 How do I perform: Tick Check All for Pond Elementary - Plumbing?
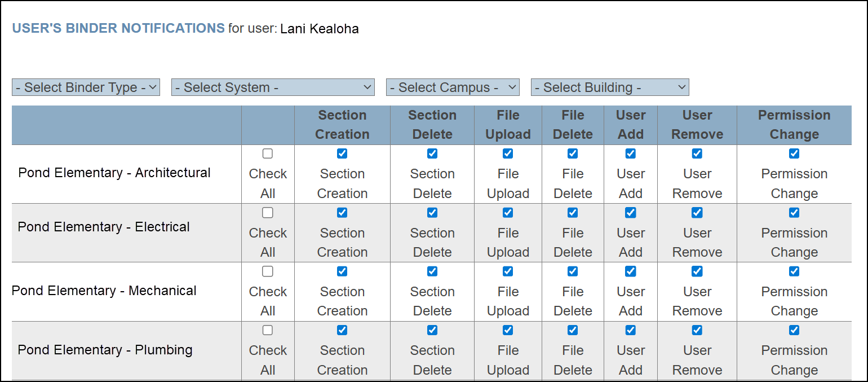click(x=268, y=330)
